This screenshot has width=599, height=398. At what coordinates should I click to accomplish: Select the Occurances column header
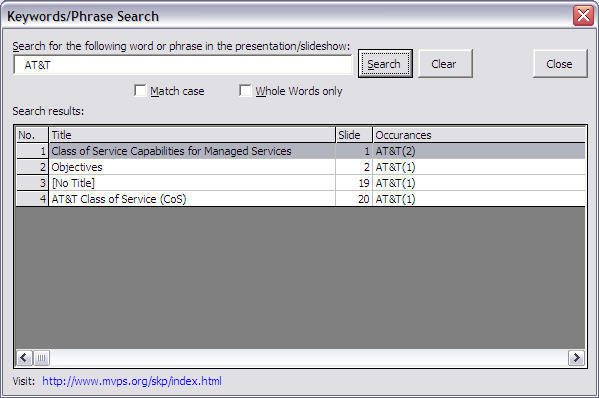pos(479,135)
